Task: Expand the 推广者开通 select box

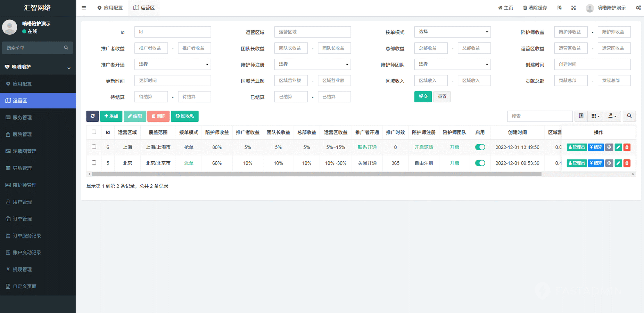Action: [173, 64]
